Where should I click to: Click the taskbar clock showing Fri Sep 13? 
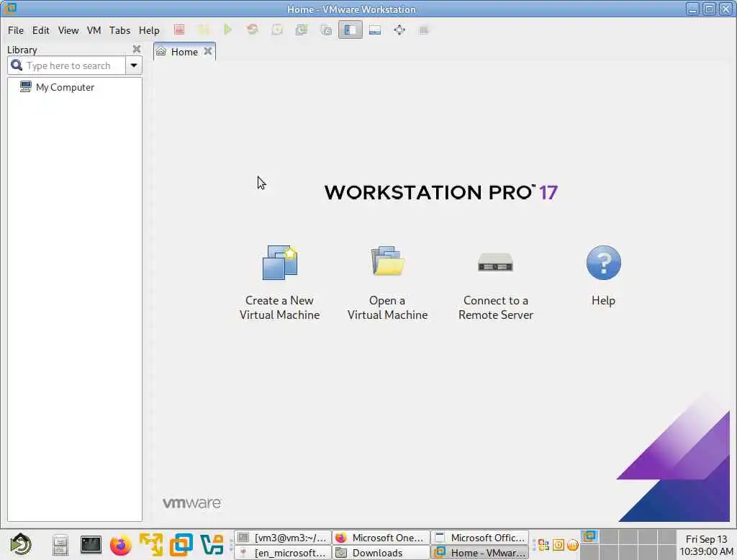click(706, 545)
